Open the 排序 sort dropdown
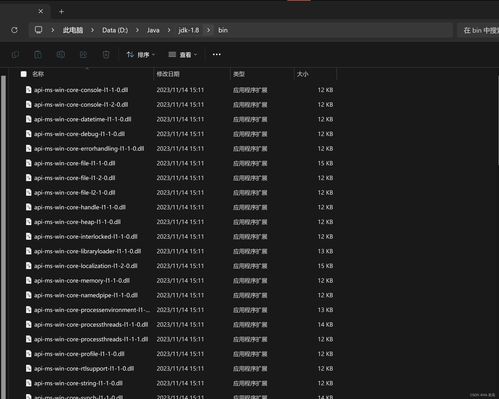Viewport: 499px width, 399px height. [x=141, y=54]
